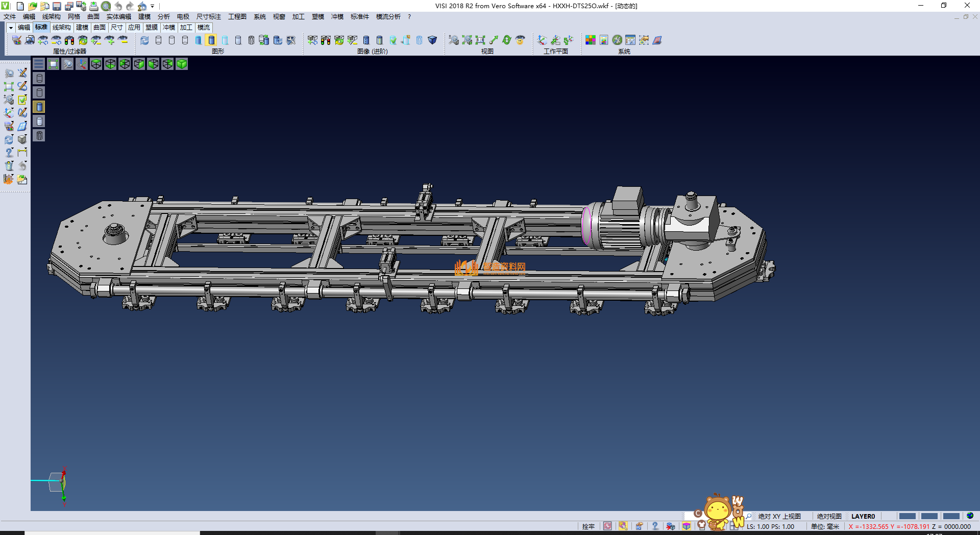Click the help question mark status icon
The image size is (980, 535).
point(655,526)
